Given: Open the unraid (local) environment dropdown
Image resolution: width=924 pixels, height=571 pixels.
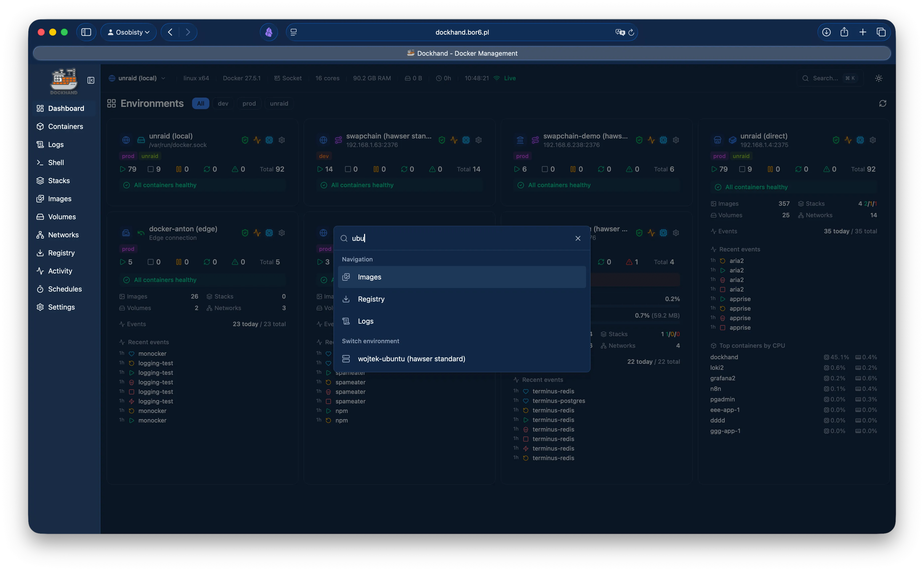Looking at the screenshot, I should (137, 78).
